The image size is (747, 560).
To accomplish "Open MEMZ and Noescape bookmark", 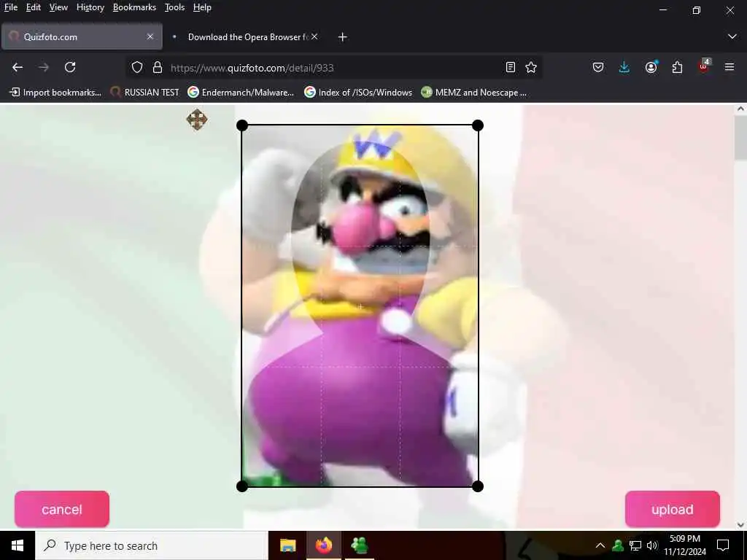I will pyautogui.click(x=474, y=93).
